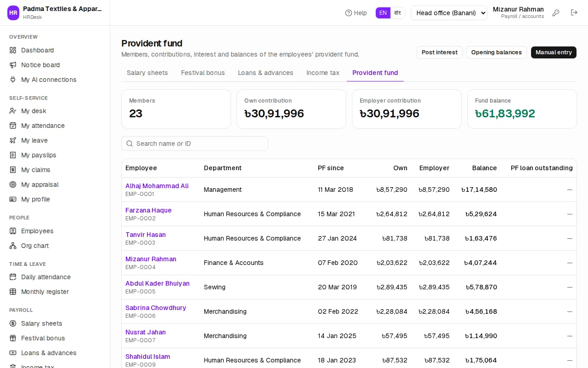
Task: Click the Help link in header
Action: tap(356, 13)
